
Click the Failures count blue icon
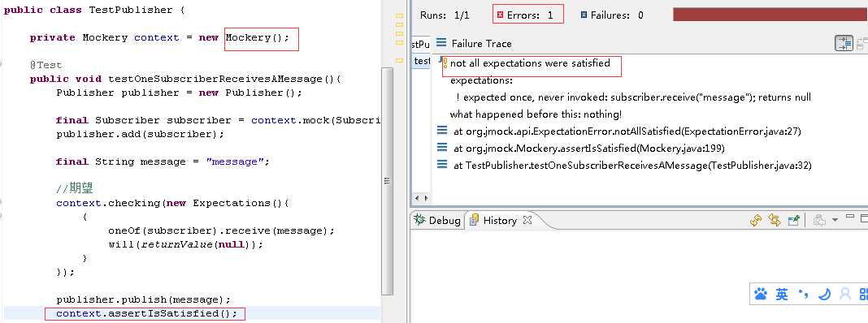[x=584, y=15]
